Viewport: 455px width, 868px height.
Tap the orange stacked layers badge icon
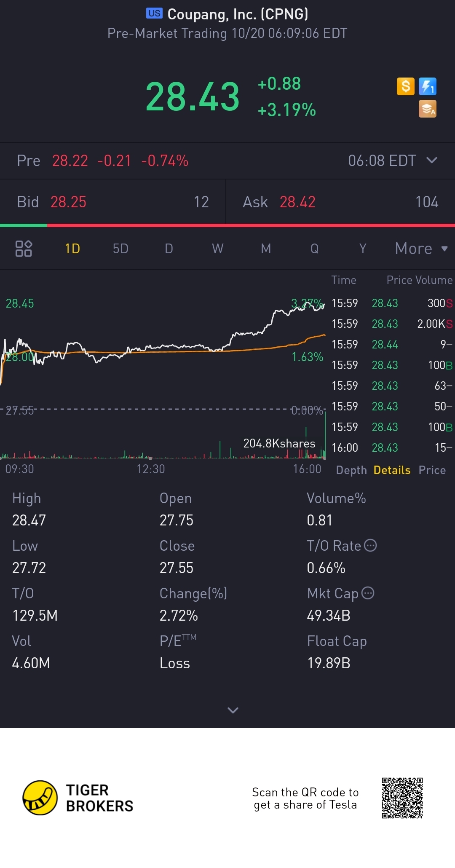pyautogui.click(x=428, y=109)
